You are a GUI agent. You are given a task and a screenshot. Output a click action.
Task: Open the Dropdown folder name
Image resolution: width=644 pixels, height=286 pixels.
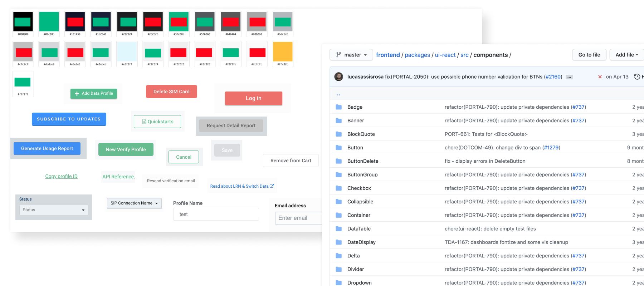click(x=360, y=283)
